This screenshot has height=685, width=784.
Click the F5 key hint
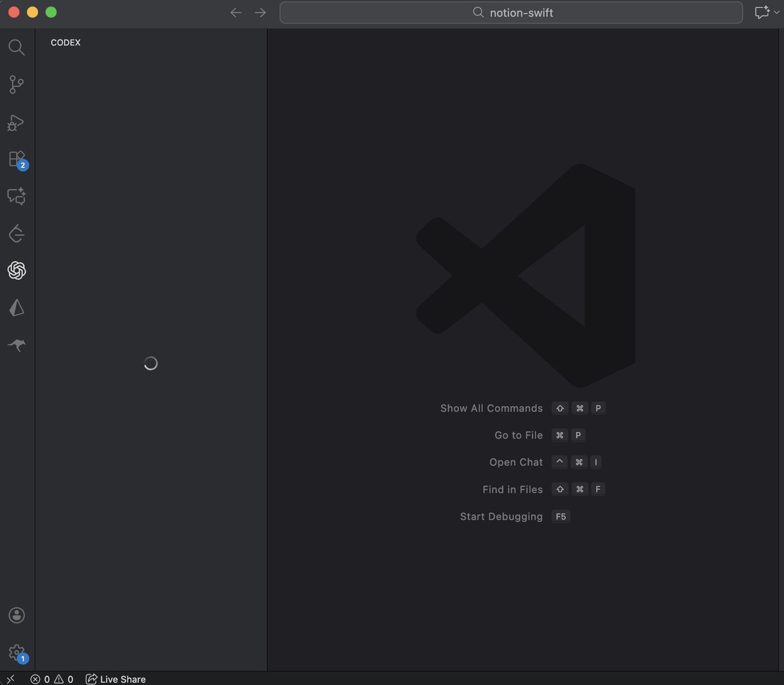(x=561, y=516)
